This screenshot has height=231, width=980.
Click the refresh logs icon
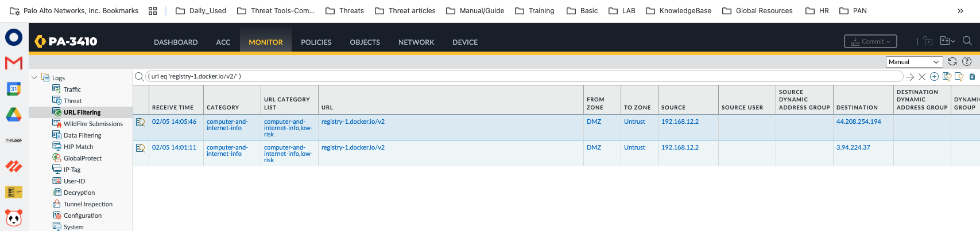[x=952, y=62]
